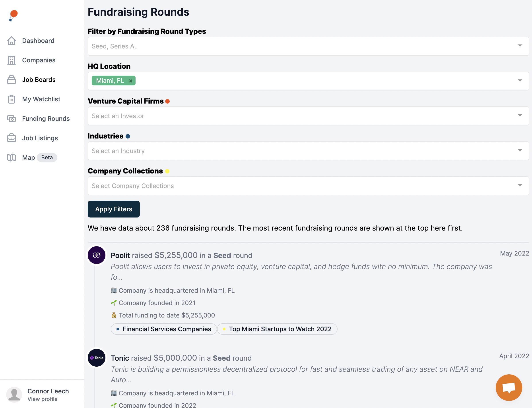
Task: Click the Tonic company logo thumbnail
Action: pyautogui.click(x=97, y=358)
